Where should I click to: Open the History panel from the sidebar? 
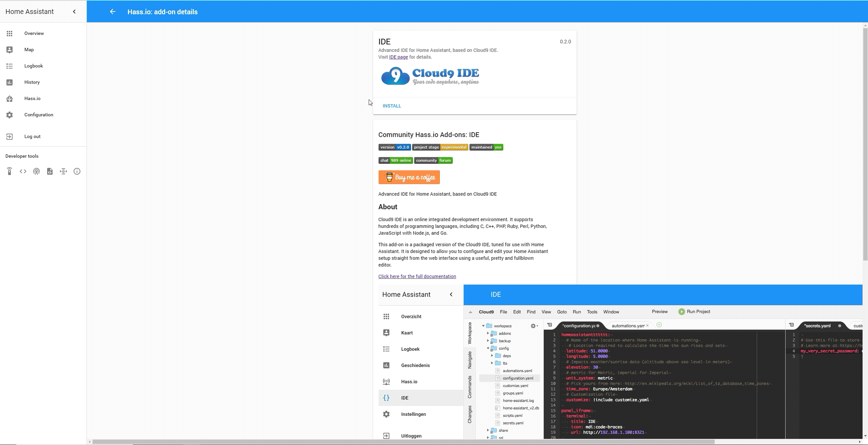[32, 82]
